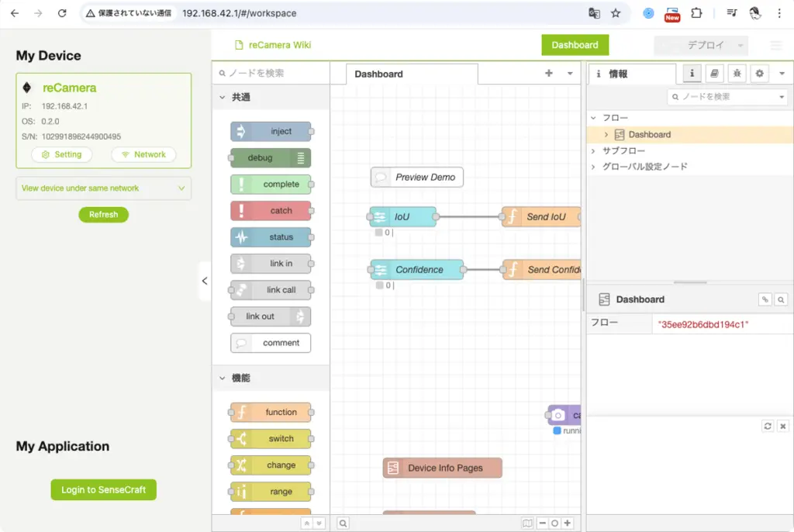This screenshot has height=532, width=794.
Task: Reload the page in the browser
Action: pyautogui.click(x=62, y=13)
